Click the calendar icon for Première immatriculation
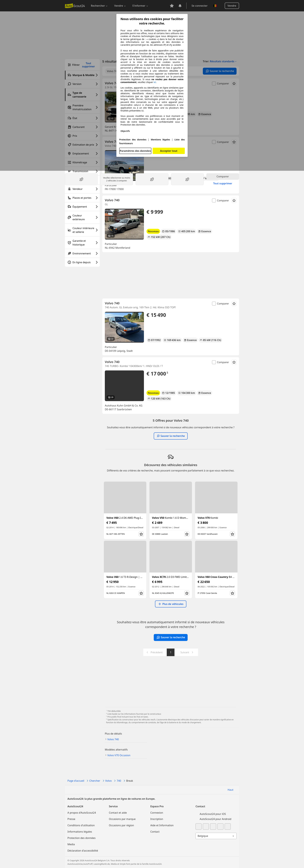This screenshot has height=868, width=304. 69,108
